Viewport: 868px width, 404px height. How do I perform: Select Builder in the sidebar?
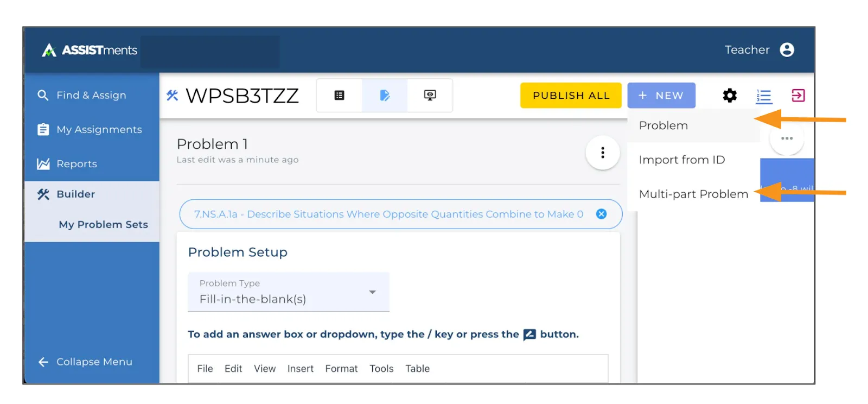[92, 194]
